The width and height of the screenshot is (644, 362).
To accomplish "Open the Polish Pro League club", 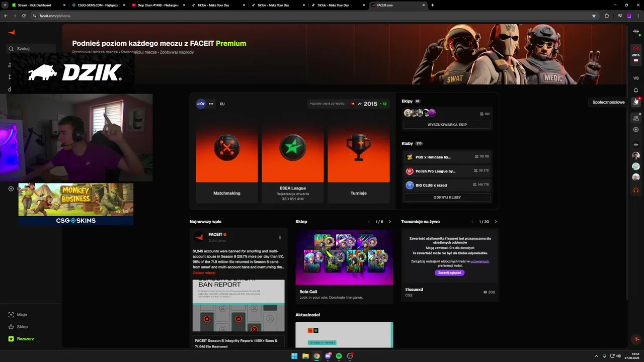I will pyautogui.click(x=447, y=171).
